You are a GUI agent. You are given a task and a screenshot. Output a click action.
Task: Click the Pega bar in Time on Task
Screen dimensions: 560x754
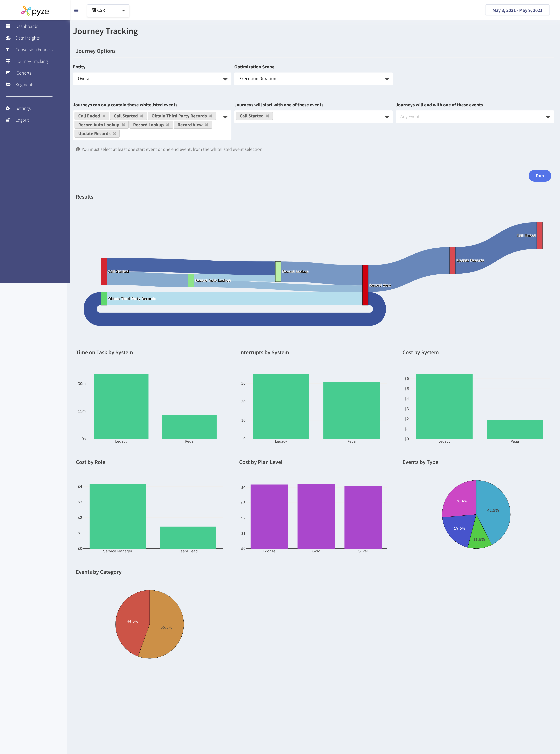[189, 427]
